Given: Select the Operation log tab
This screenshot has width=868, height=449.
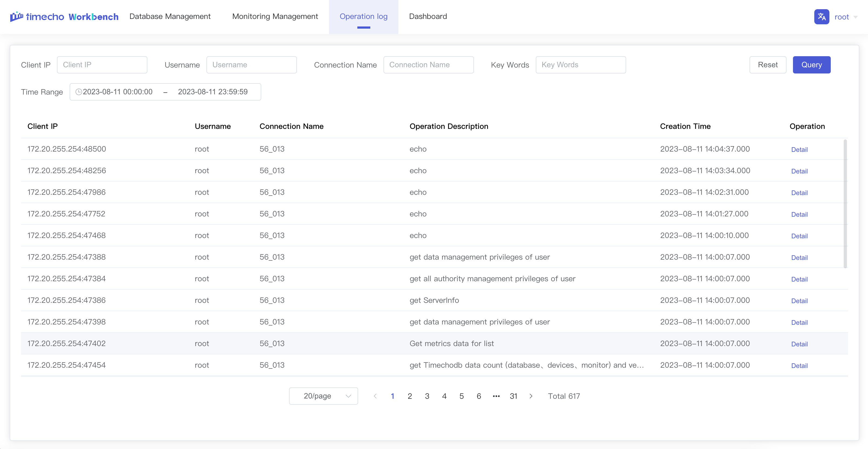Looking at the screenshot, I should tap(364, 16).
